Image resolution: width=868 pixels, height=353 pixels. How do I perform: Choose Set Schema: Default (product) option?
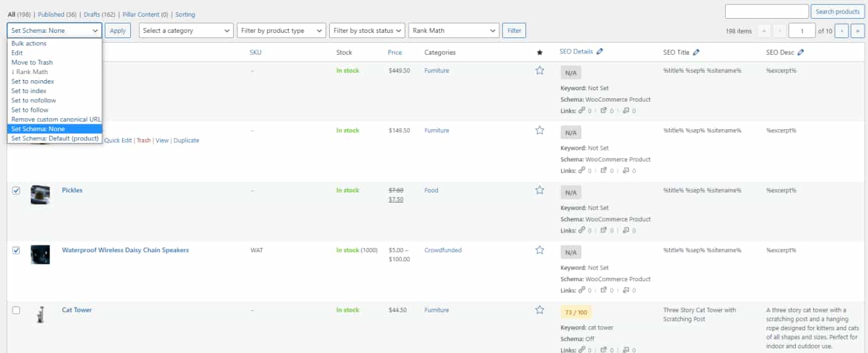[55, 138]
